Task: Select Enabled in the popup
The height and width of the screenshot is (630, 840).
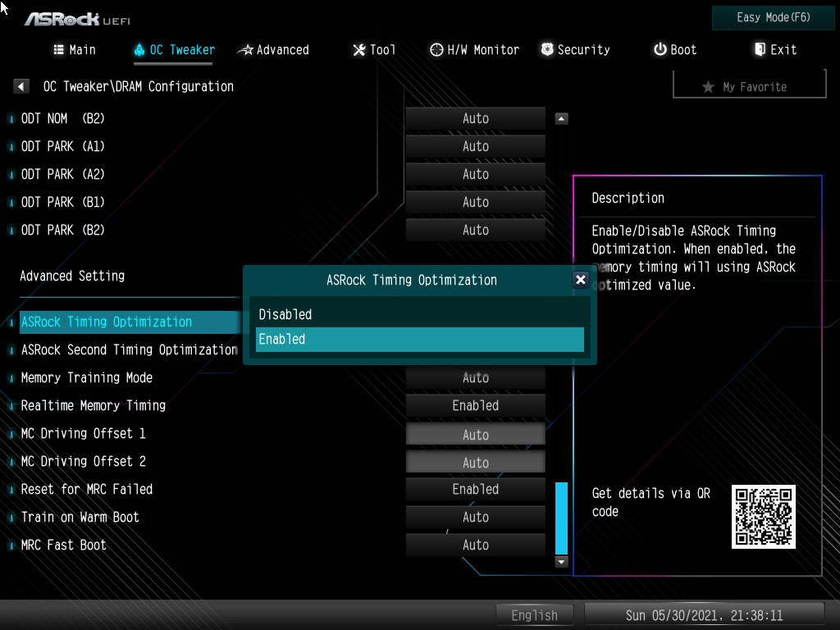Action: (x=420, y=339)
